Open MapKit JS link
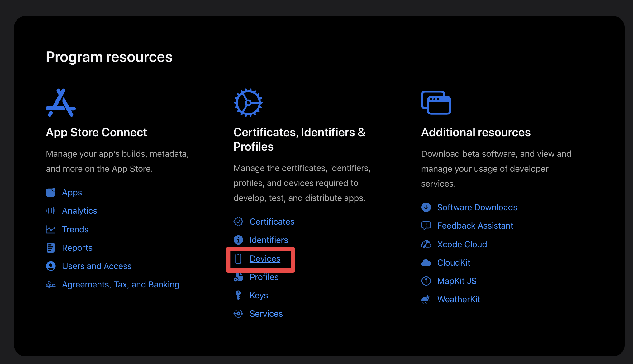The width and height of the screenshot is (633, 364). point(457,281)
